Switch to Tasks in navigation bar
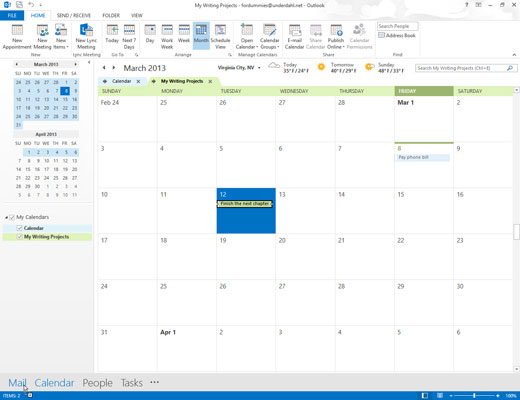 point(132,383)
